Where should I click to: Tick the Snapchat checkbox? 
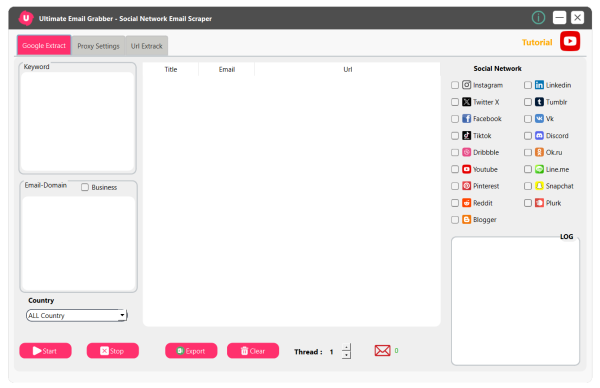(528, 186)
